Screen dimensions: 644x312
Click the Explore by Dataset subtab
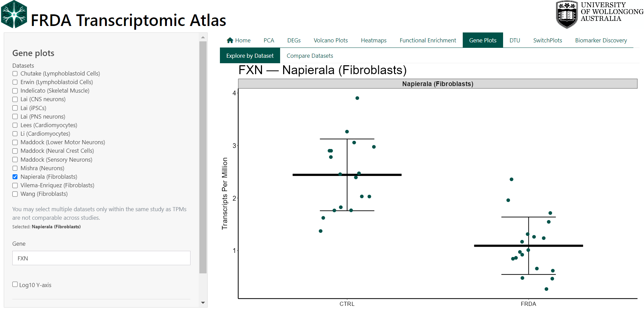click(250, 56)
